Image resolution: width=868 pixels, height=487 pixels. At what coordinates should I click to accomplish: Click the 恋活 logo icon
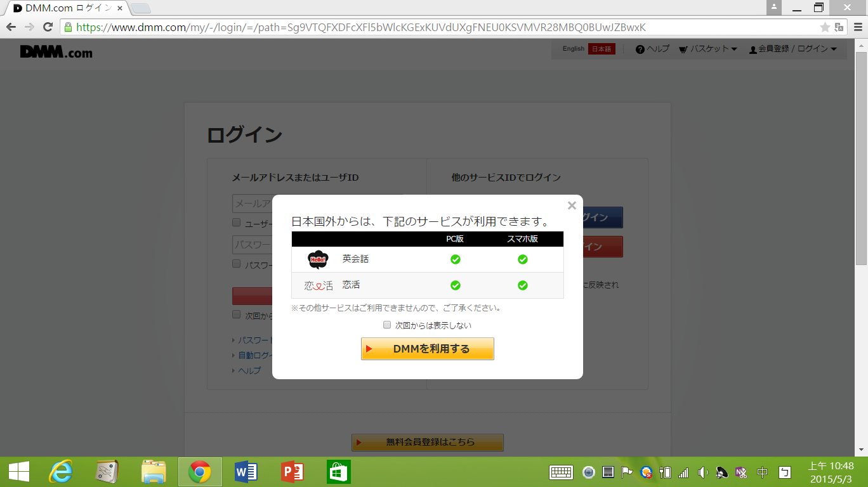point(319,285)
